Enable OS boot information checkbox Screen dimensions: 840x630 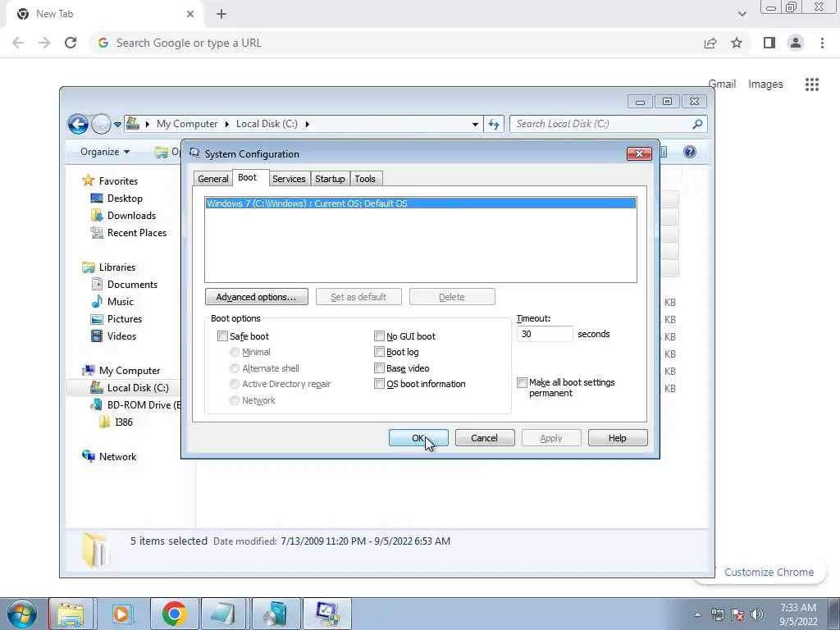pyautogui.click(x=379, y=384)
